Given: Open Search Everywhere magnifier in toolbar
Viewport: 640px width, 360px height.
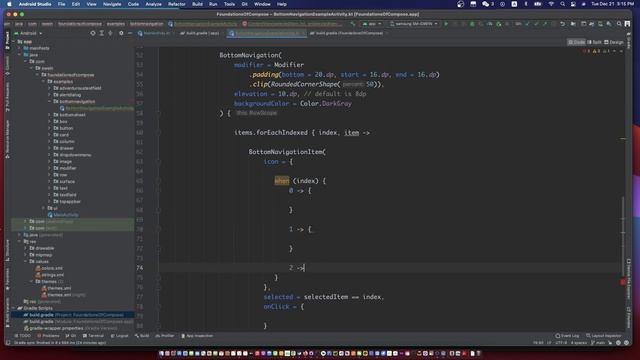Looking at the screenshot, I should 619,24.
